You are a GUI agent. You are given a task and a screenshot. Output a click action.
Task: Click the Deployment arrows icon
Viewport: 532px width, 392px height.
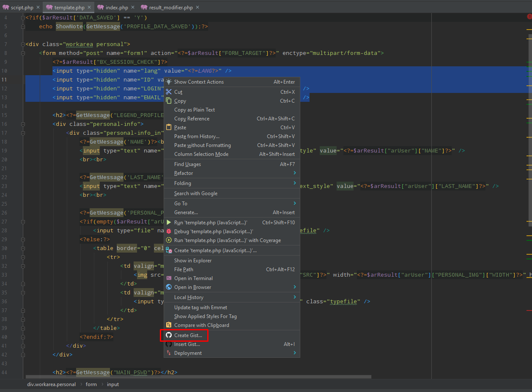[x=169, y=353]
